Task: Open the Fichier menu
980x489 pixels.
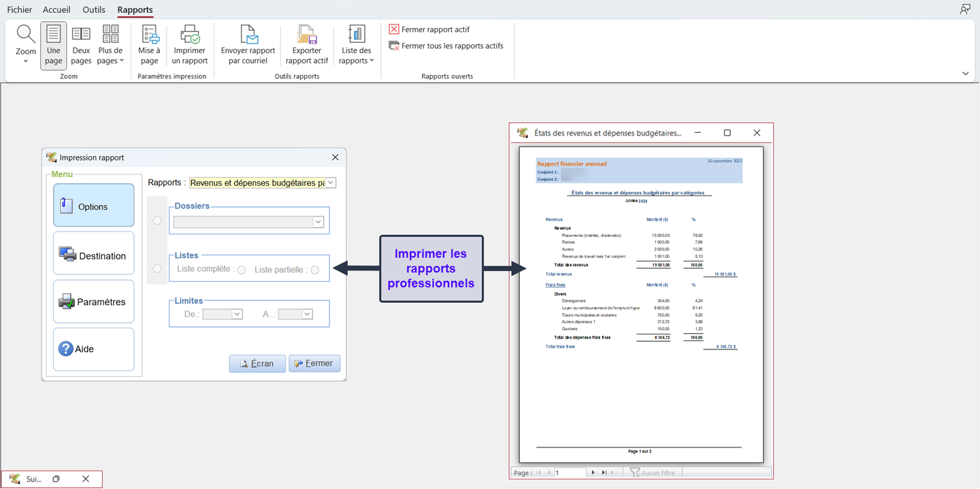Action: (x=20, y=10)
